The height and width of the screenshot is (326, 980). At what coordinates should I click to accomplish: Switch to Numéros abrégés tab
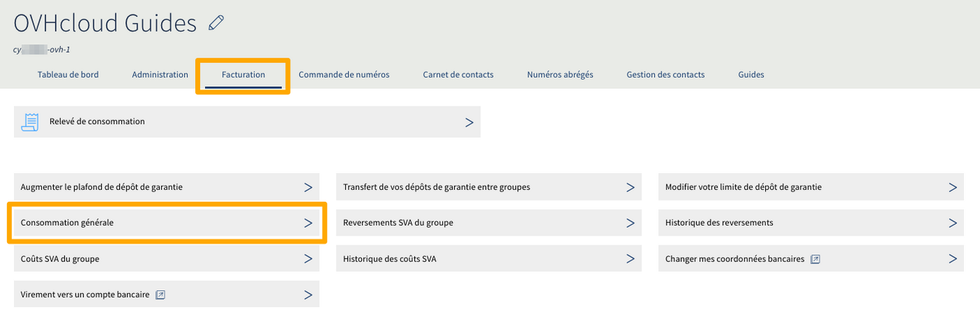pos(560,74)
